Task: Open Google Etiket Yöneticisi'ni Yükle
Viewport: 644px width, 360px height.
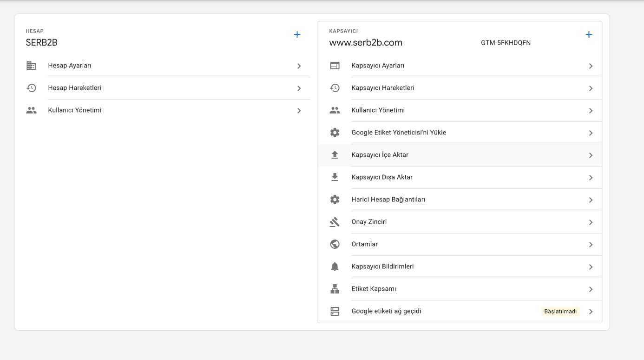Action: [399, 133]
